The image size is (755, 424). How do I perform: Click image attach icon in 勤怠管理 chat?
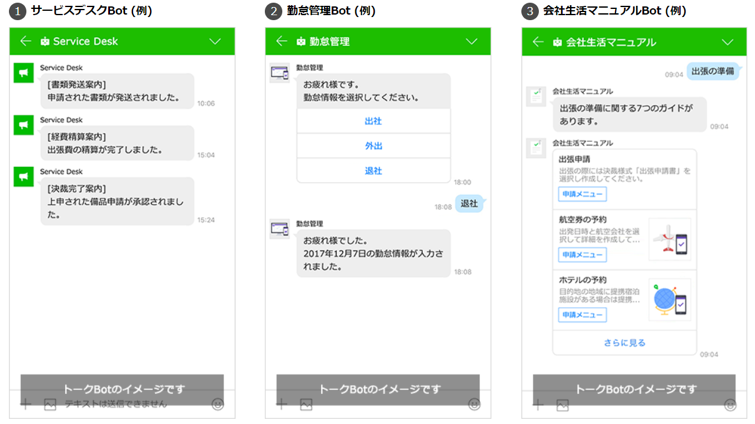coord(306,405)
